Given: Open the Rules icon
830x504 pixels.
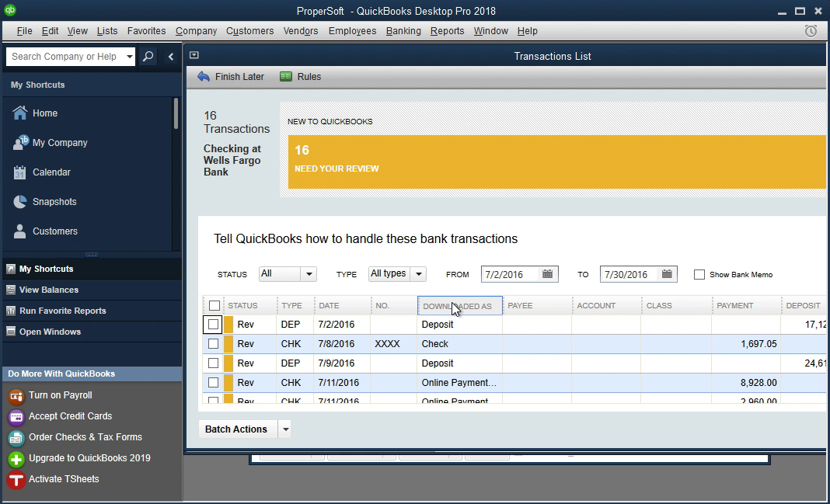Looking at the screenshot, I should 286,77.
